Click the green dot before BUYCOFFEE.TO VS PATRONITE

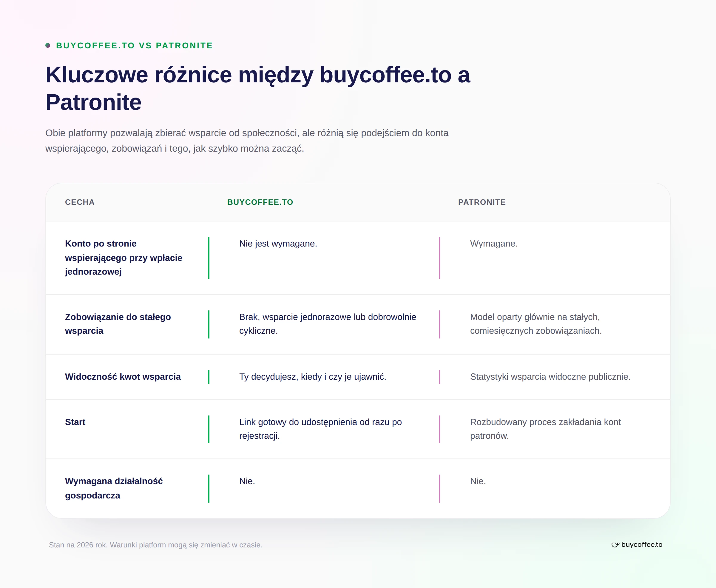tap(48, 45)
